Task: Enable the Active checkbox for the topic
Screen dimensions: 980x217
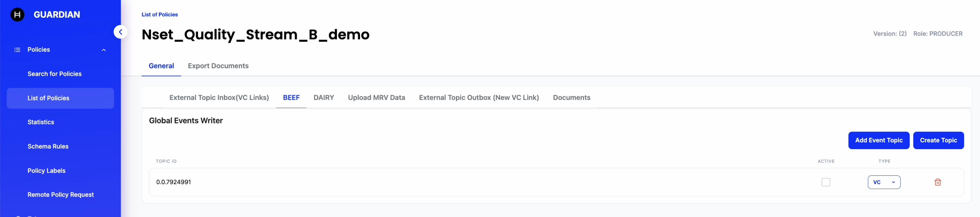Action: click(x=826, y=182)
